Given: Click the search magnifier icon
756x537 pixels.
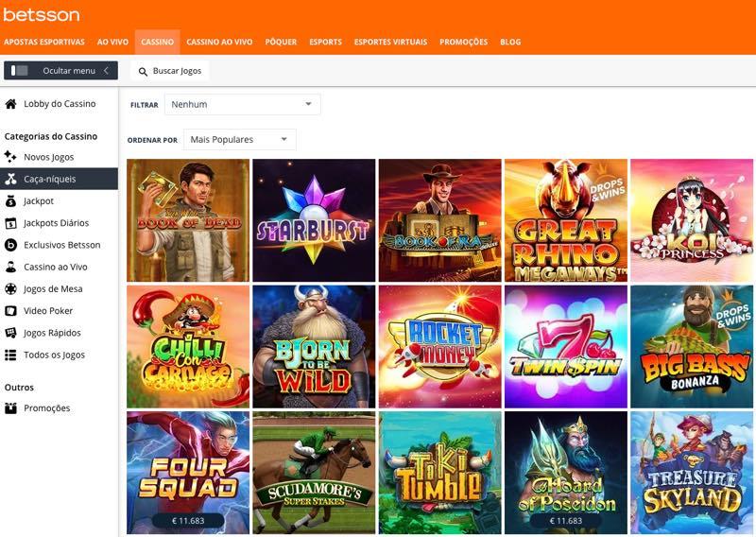Looking at the screenshot, I should pyautogui.click(x=143, y=72).
